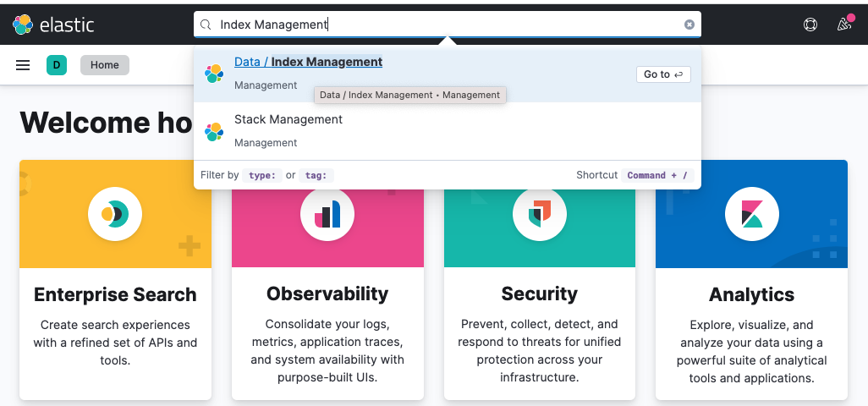Click the Management label under Index Management
The image size is (868, 406).
[266, 85]
